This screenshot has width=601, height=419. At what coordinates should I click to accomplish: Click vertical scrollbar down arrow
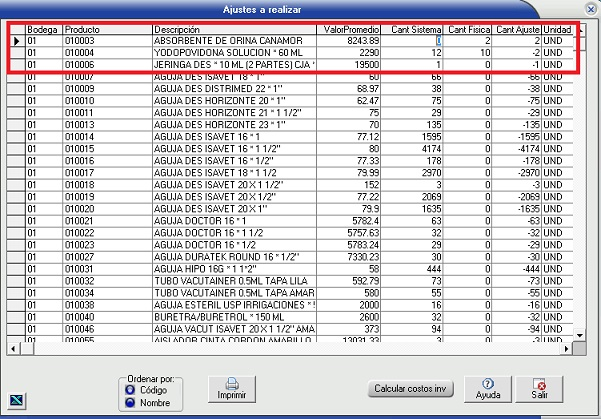tap(586, 335)
